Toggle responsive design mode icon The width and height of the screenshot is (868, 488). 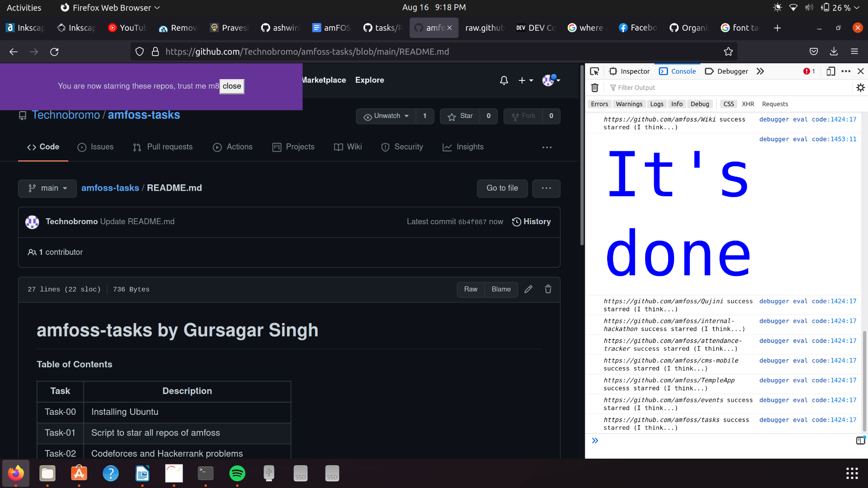830,71
